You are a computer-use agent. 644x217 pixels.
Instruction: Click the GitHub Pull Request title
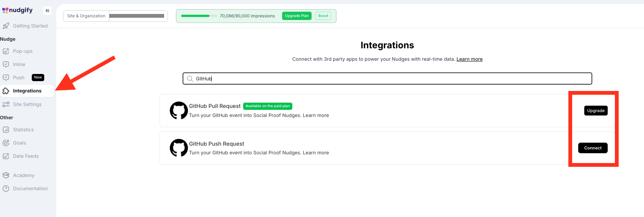tap(215, 106)
